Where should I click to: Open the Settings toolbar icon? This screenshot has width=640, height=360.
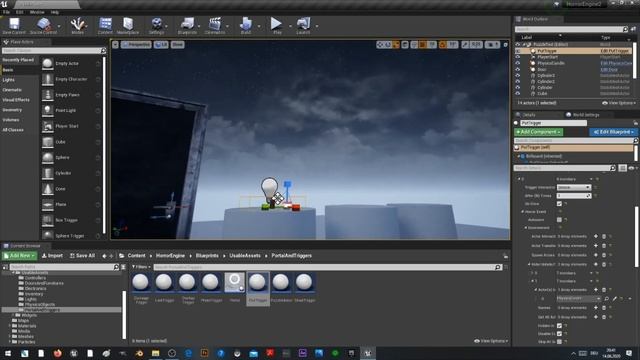pyautogui.click(x=156, y=26)
